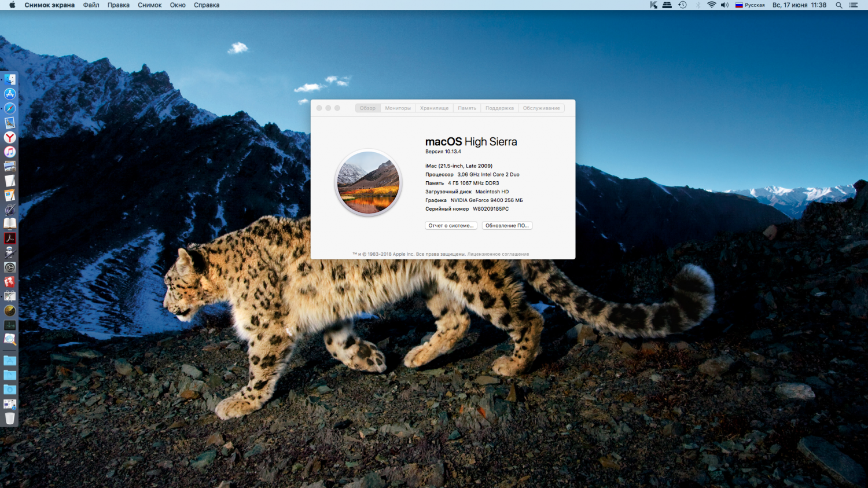Switch to the Мониторы tab
This screenshot has height=488, width=868.
[398, 108]
